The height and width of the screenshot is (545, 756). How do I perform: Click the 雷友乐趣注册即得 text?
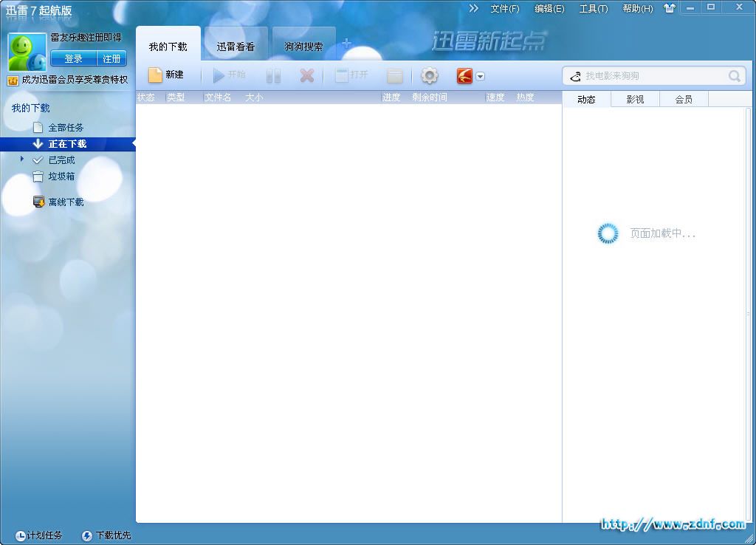[86, 38]
